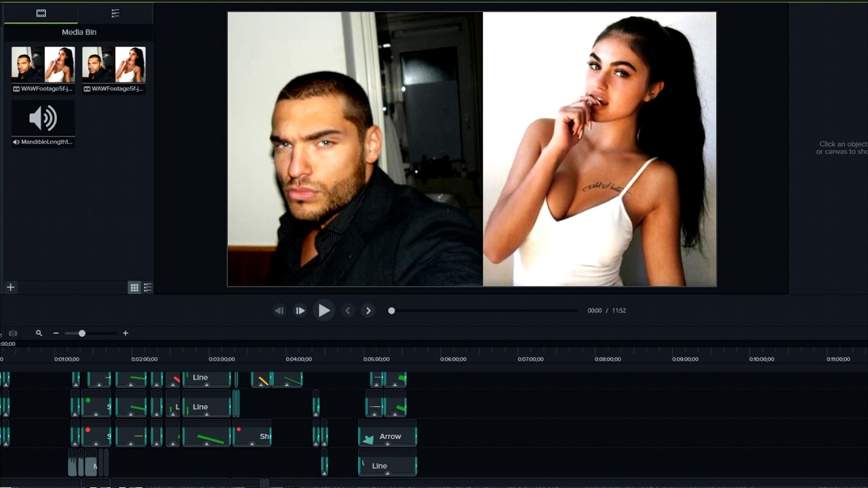Click the 00:00 / 11:52 time readout
The height and width of the screenshot is (488, 868).
pos(607,310)
